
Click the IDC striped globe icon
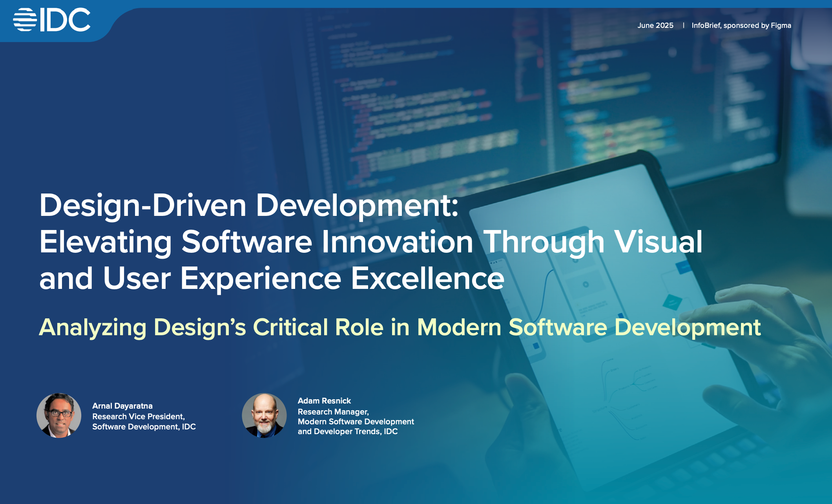click(25, 20)
